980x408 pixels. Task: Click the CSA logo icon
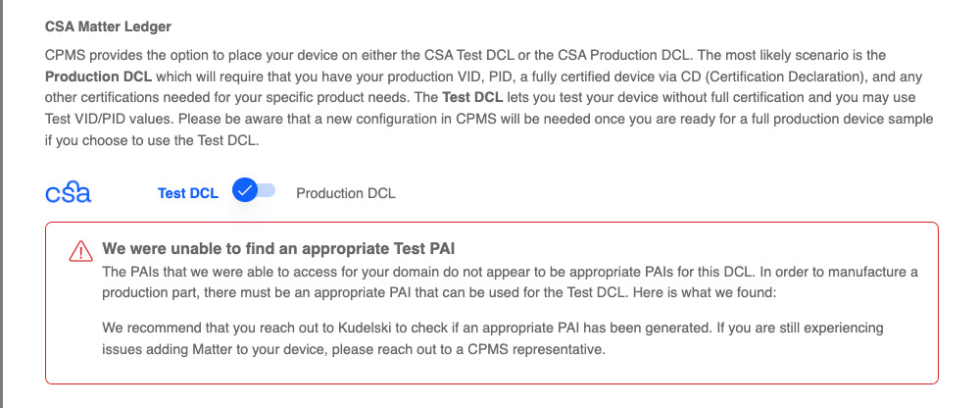(68, 192)
